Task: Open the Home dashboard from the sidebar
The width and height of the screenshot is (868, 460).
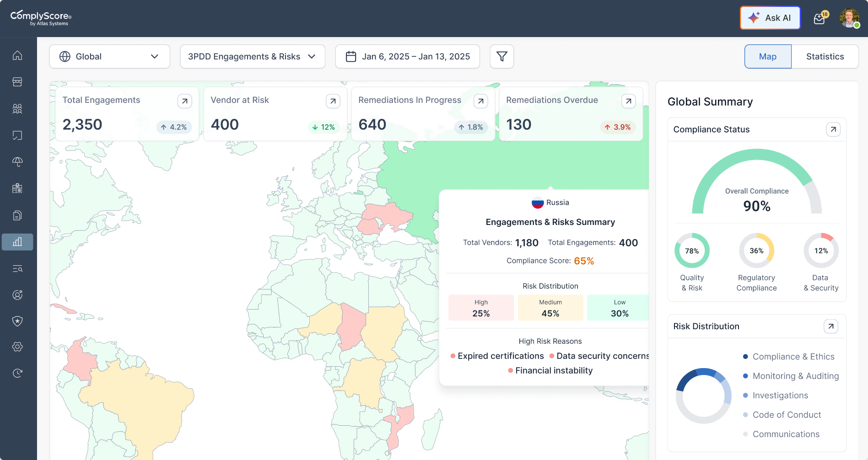Action: 17,55
